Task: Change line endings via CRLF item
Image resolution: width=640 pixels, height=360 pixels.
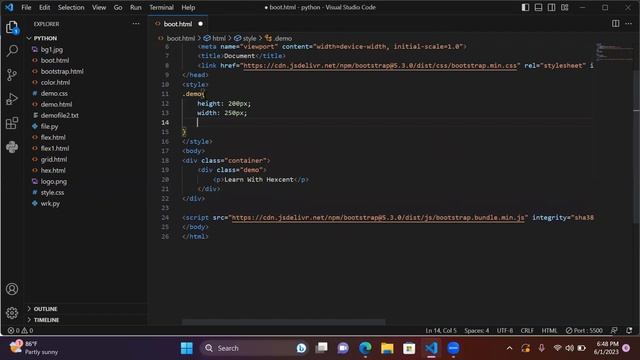Action: [x=527, y=331]
